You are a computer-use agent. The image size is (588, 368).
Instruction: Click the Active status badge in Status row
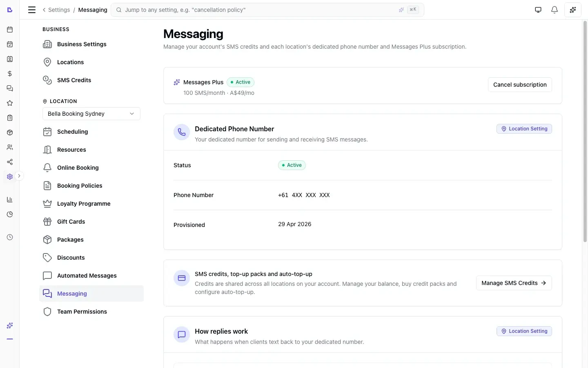pos(292,165)
